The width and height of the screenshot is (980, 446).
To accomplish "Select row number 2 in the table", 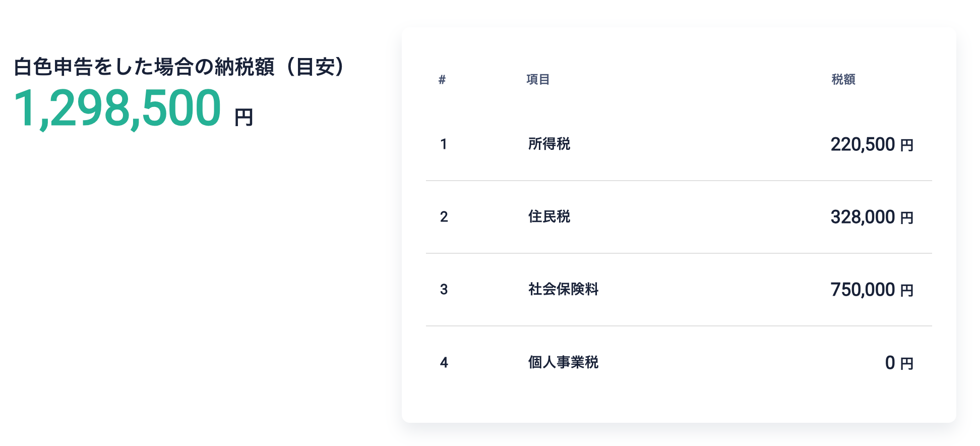I will pyautogui.click(x=444, y=217).
